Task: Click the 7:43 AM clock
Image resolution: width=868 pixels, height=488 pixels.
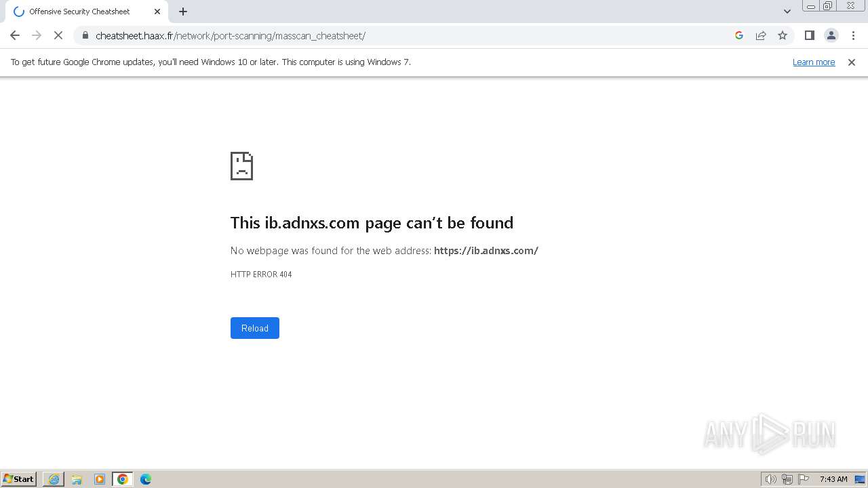Action: pos(833,479)
